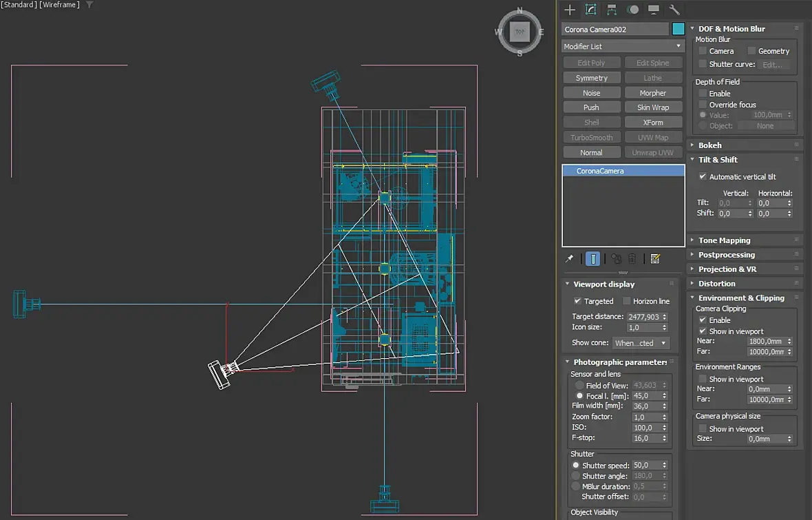Click the XForm modifier button
Image resolution: width=812 pixels, height=520 pixels.
pyautogui.click(x=652, y=123)
